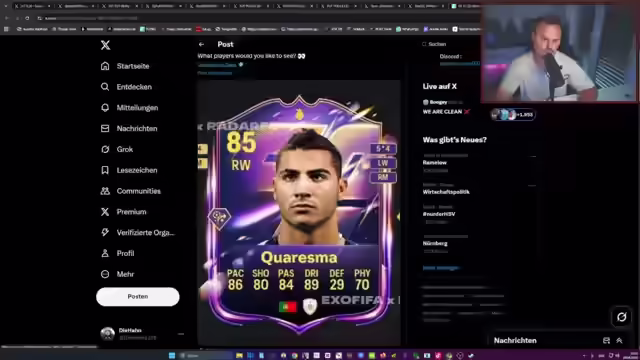The image size is (640, 360).
Task: Expand the Nachrichten drawer chevrons
Action: [619, 340]
